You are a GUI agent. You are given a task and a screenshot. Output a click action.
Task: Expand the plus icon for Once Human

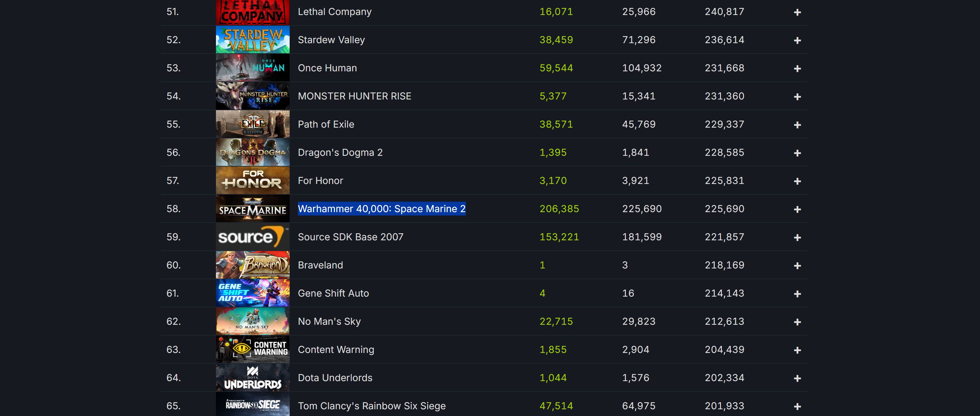coord(797,69)
